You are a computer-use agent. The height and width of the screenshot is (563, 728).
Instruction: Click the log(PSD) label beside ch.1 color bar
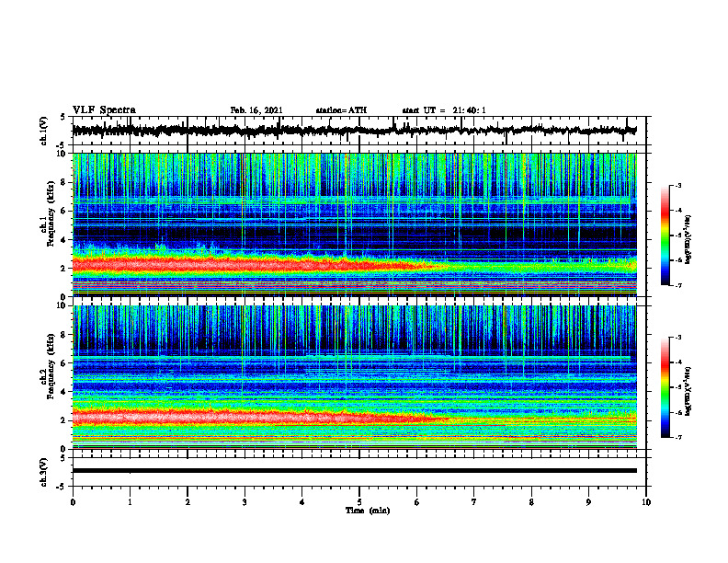tap(688, 239)
